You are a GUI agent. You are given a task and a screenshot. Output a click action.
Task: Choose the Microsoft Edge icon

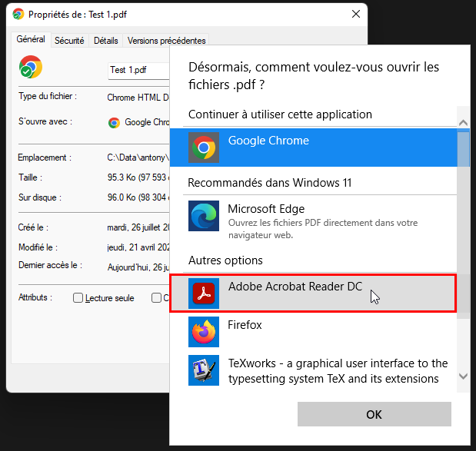[204, 216]
